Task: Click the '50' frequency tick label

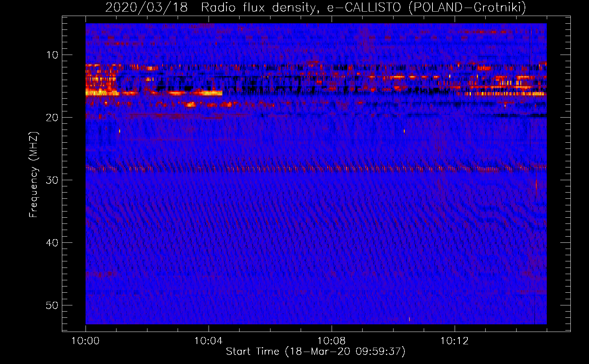Action: click(x=52, y=305)
